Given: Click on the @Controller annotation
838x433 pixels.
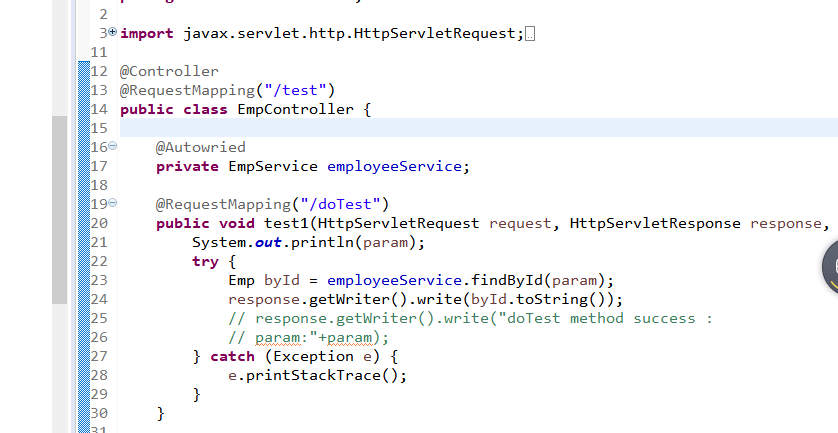Looking at the screenshot, I should [169, 72].
